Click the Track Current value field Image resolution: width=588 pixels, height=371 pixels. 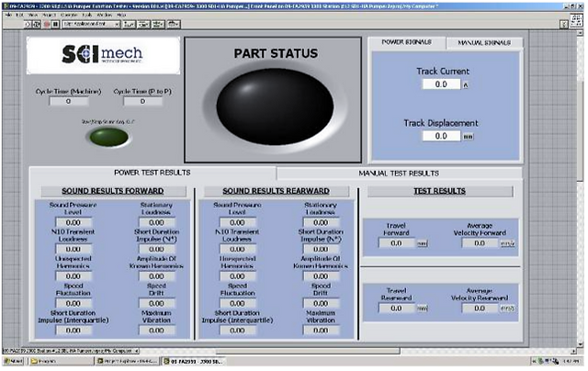(441, 84)
